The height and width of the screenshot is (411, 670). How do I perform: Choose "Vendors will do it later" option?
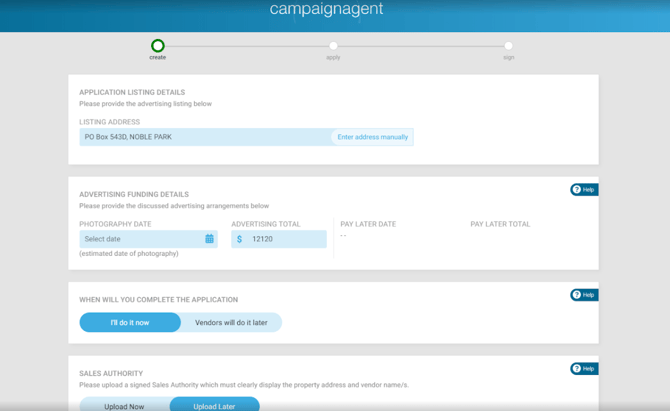(x=231, y=323)
